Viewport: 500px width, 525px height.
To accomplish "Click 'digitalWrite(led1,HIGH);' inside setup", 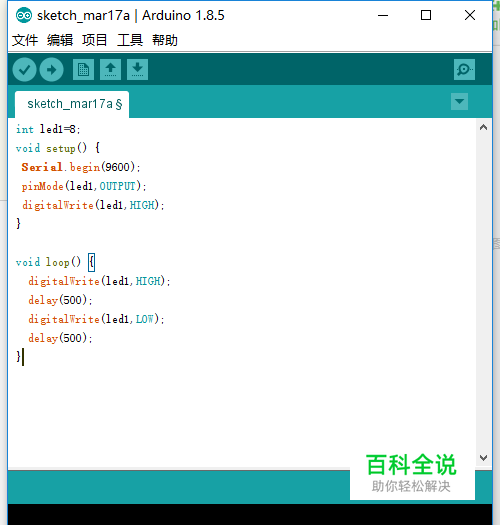I will click(x=93, y=205).
